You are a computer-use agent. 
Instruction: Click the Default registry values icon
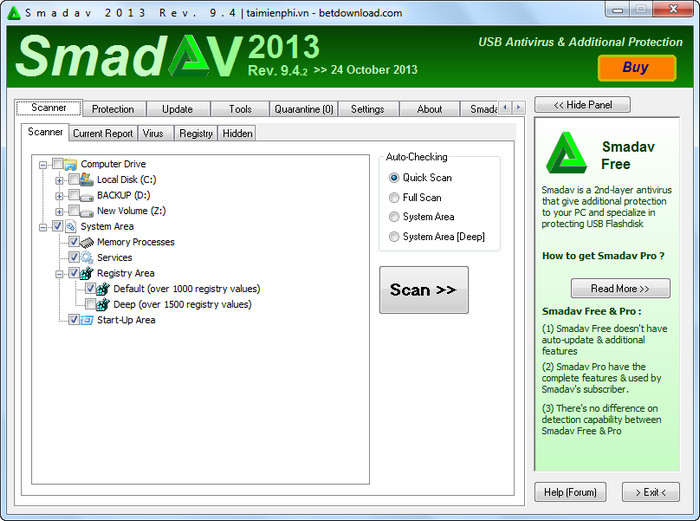(103, 289)
